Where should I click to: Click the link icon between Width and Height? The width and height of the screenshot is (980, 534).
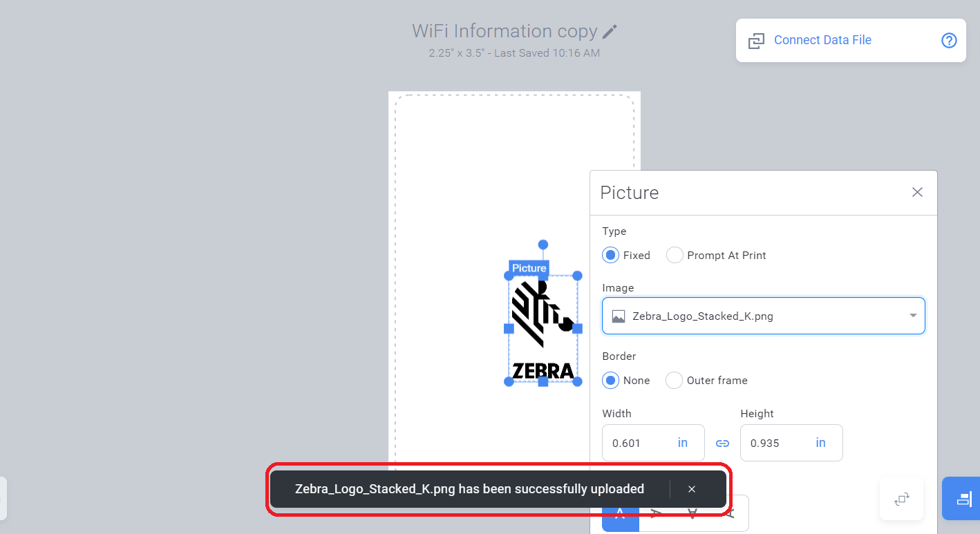tap(722, 443)
